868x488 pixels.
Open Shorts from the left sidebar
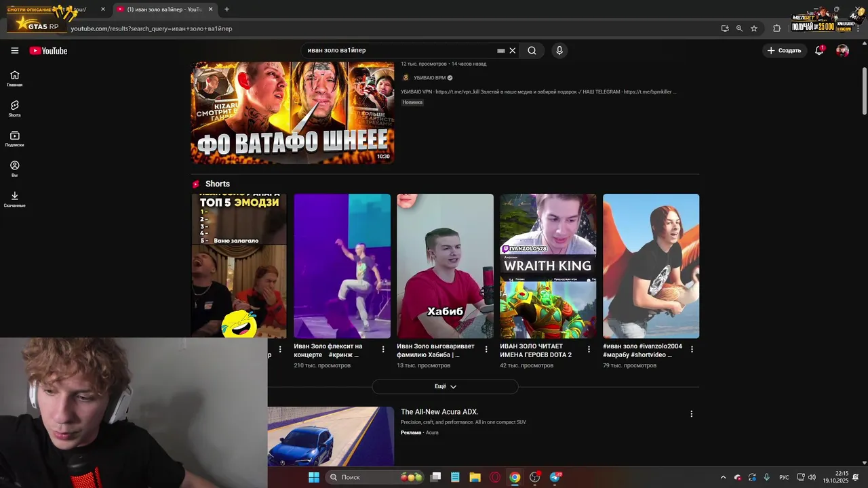click(14, 108)
